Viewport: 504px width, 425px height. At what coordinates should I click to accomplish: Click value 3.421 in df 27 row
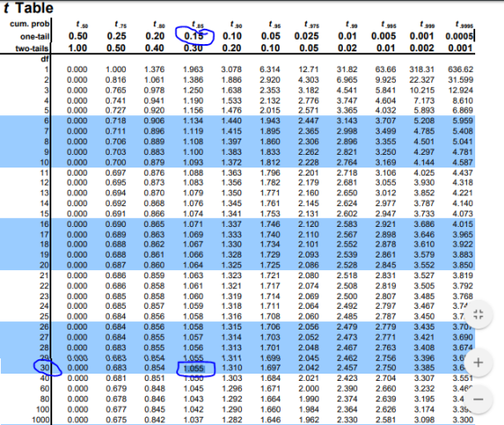(x=424, y=338)
